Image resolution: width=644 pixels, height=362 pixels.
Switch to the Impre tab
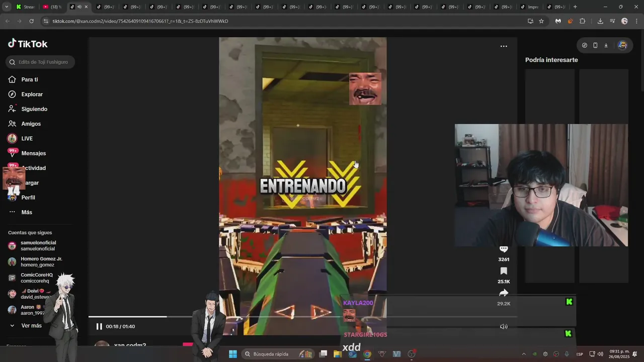point(529,7)
